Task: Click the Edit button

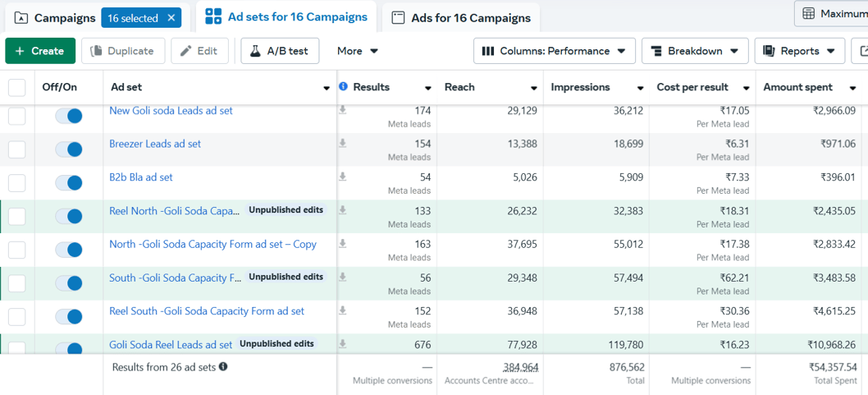Action: 200,51
